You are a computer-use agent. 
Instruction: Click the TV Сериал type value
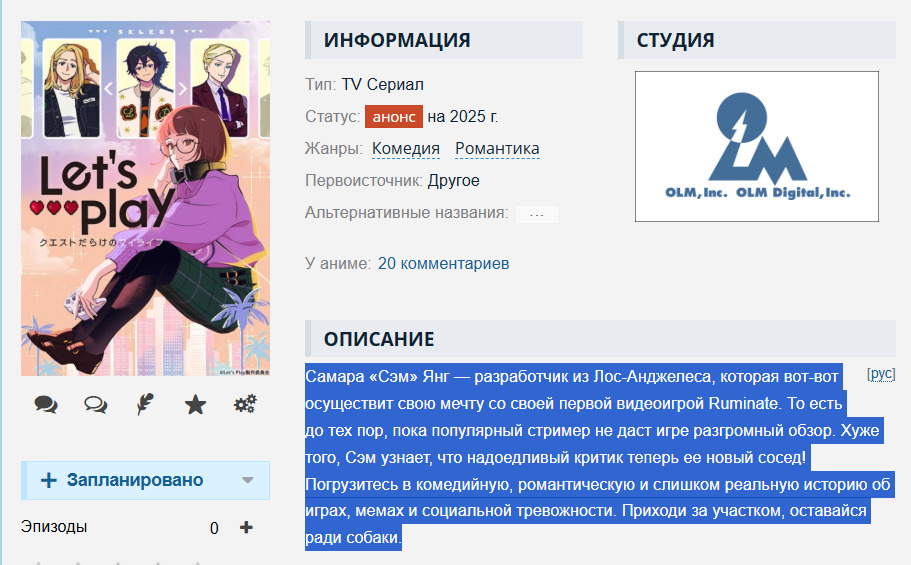(x=382, y=85)
